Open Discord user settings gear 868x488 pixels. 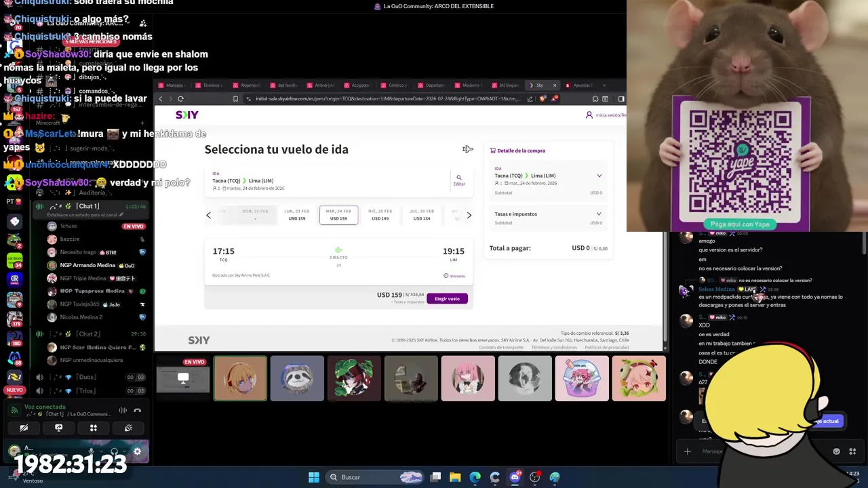click(137, 451)
